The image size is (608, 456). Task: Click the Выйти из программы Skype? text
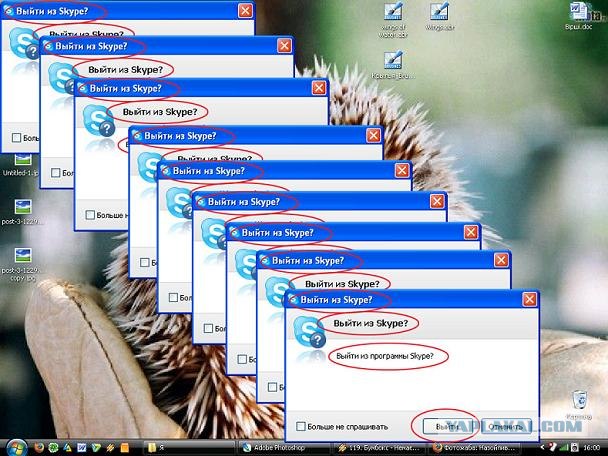(x=385, y=356)
